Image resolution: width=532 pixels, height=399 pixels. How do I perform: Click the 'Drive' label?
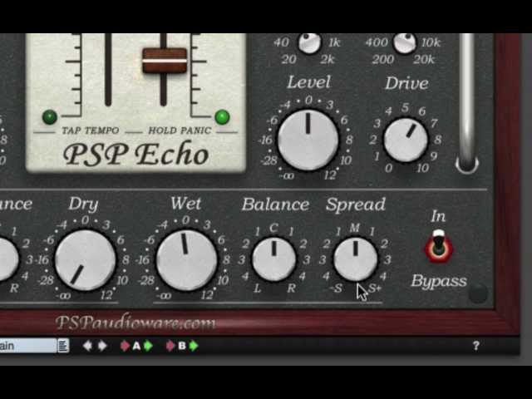[x=406, y=83]
